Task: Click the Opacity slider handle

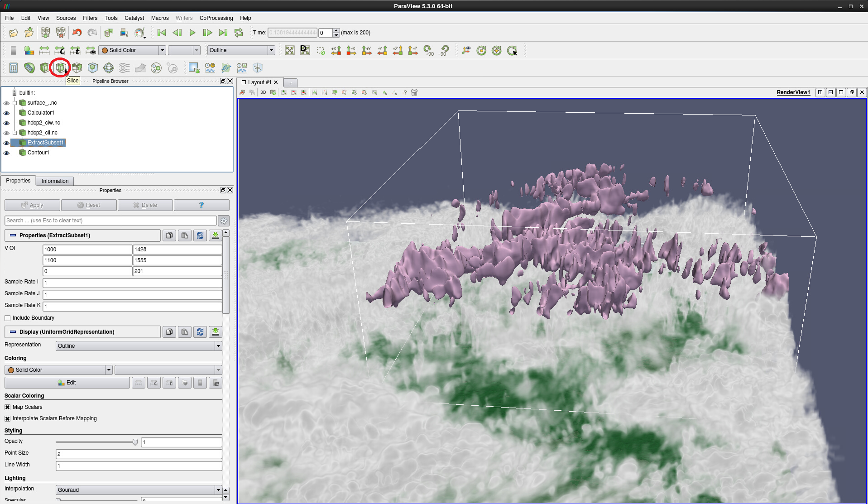Action: pyautogui.click(x=135, y=442)
